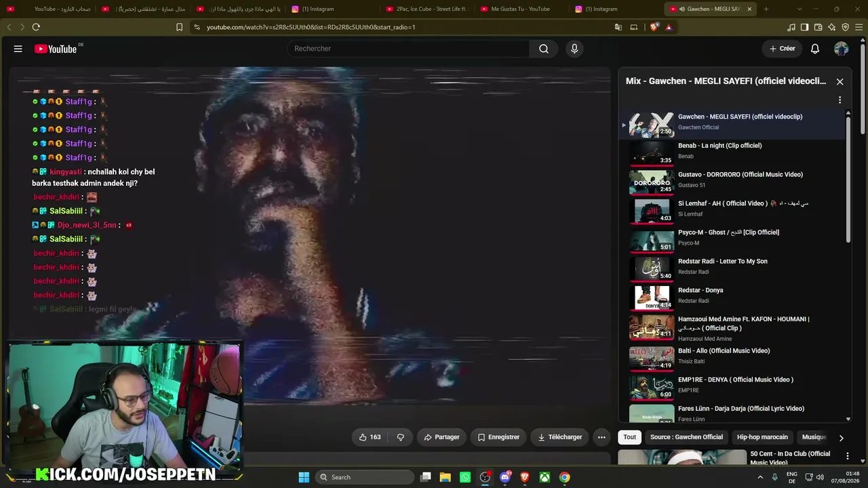Reload the page in the browser
This screenshot has width=868, height=488.
[36, 27]
